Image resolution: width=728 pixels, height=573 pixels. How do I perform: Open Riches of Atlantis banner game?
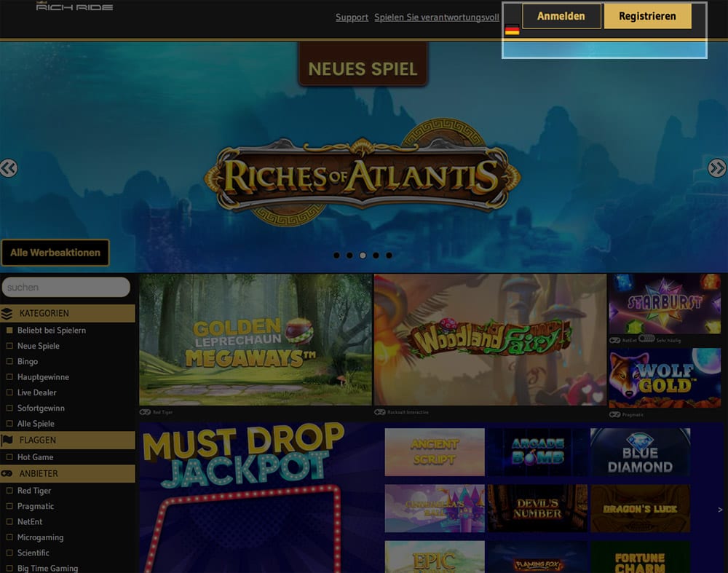coord(363,173)
